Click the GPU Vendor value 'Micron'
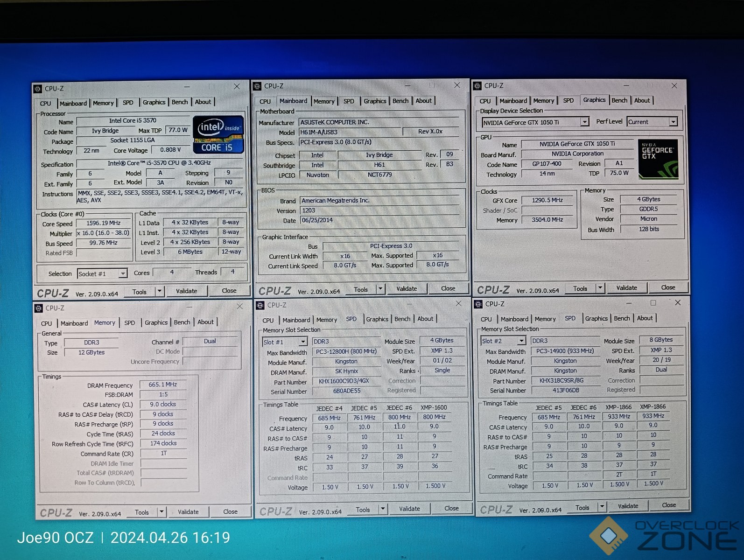The width and height of the screenshot is (744, 560). [x=649, y=219]
